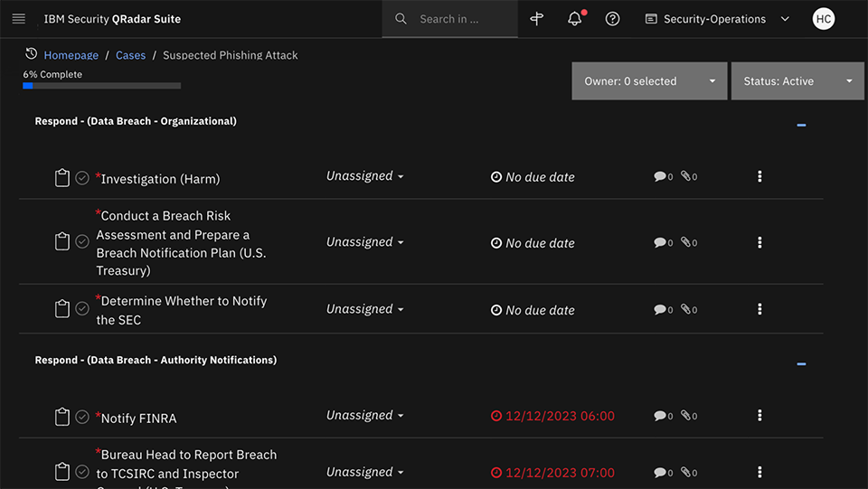Open comments for Investigation (Harm)

click(663, 176)
